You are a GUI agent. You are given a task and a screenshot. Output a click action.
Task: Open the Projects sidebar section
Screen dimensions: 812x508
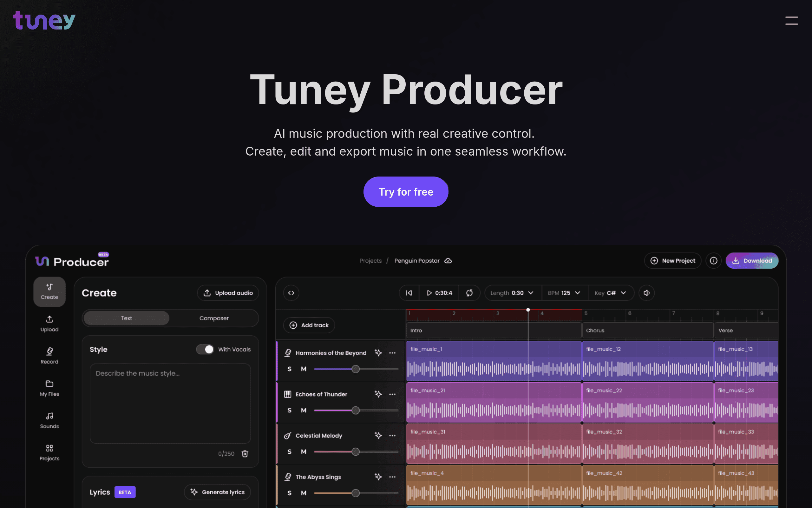click(x=49, y=453)
